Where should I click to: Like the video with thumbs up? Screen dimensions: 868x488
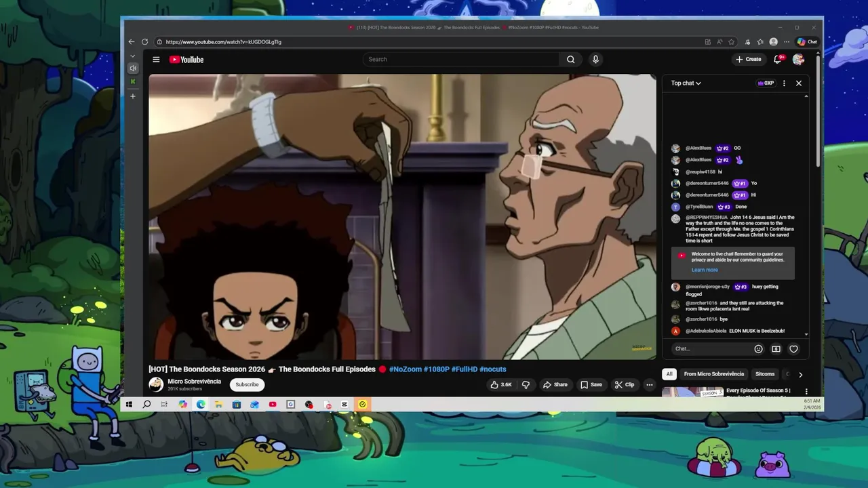pos(501,385)
